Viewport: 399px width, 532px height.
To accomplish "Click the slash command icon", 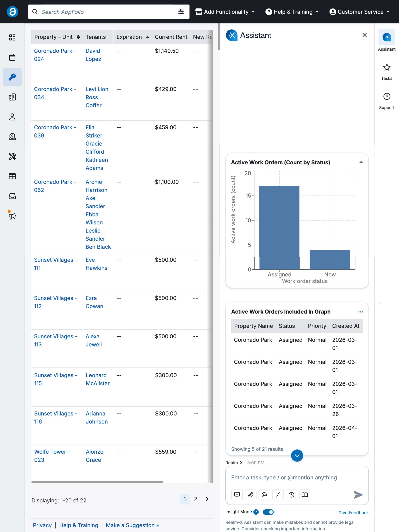I will point(278,495).
